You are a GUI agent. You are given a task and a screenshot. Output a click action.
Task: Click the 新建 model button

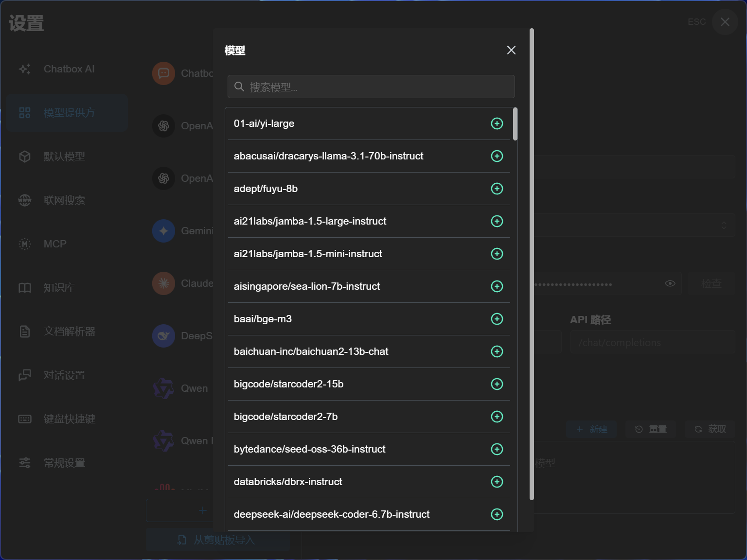click(x=591, y=429)
